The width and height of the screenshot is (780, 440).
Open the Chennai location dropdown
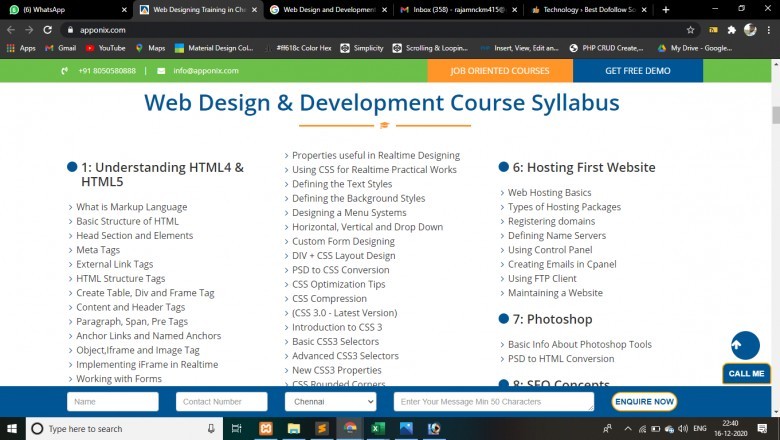click(x=330, y=401)
